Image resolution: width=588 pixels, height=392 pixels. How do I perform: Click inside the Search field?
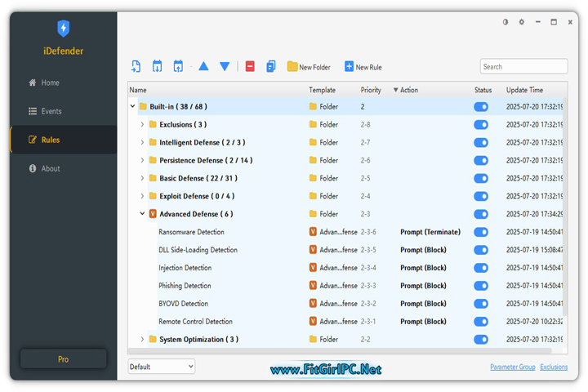coord(523,67)
